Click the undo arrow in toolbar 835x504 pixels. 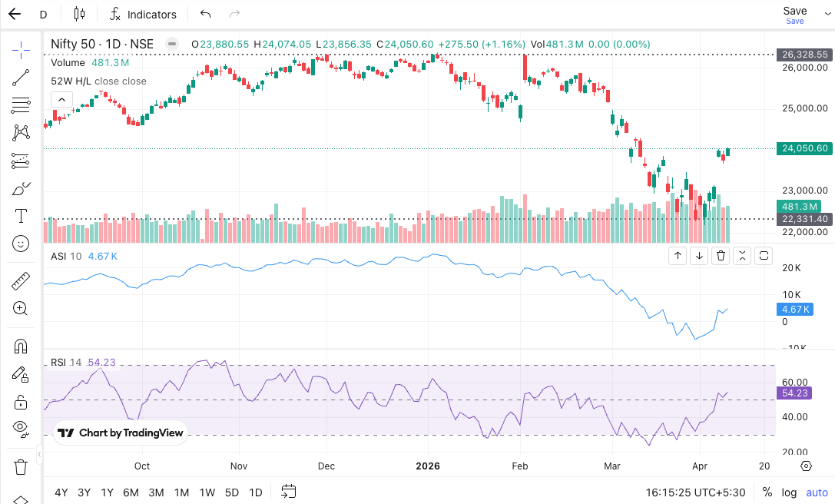click(204, 14)
